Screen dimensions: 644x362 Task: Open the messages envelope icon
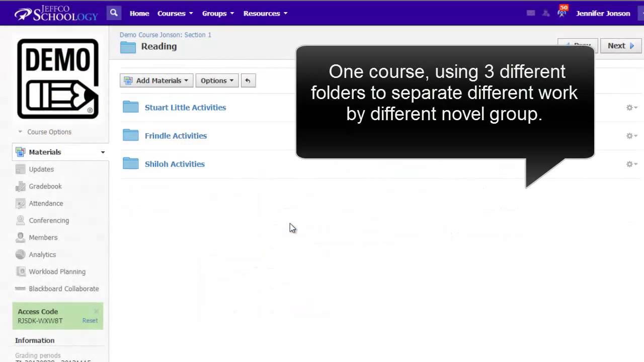[531, 14]
